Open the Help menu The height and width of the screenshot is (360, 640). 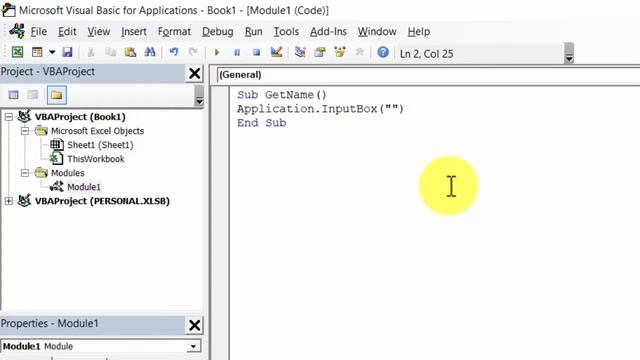[x=418, y=31]
